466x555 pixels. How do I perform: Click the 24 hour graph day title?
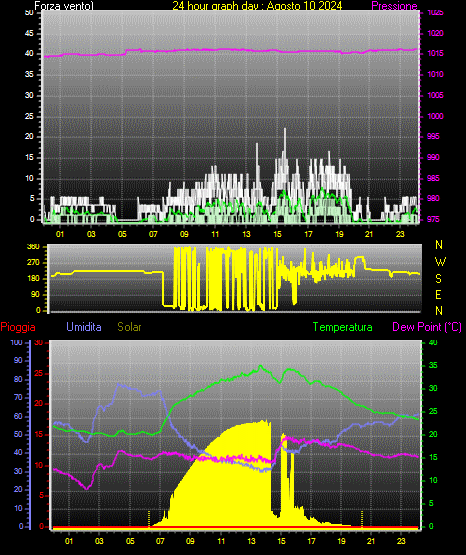(x=257, y=6)
